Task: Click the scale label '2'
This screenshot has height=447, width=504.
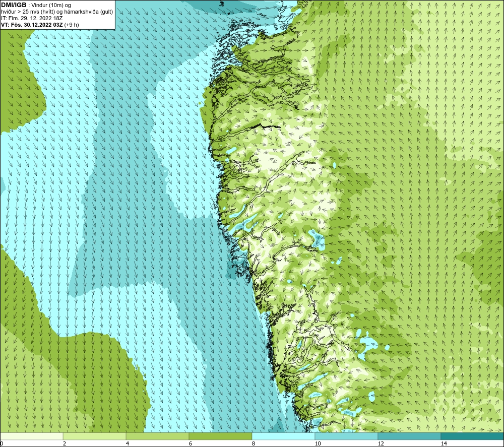Action: [x=65, y=443]
